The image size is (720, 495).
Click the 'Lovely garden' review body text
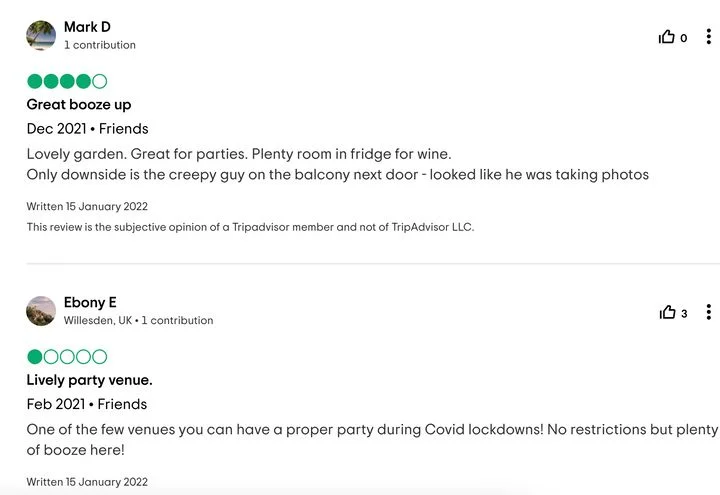coord(338,164)
